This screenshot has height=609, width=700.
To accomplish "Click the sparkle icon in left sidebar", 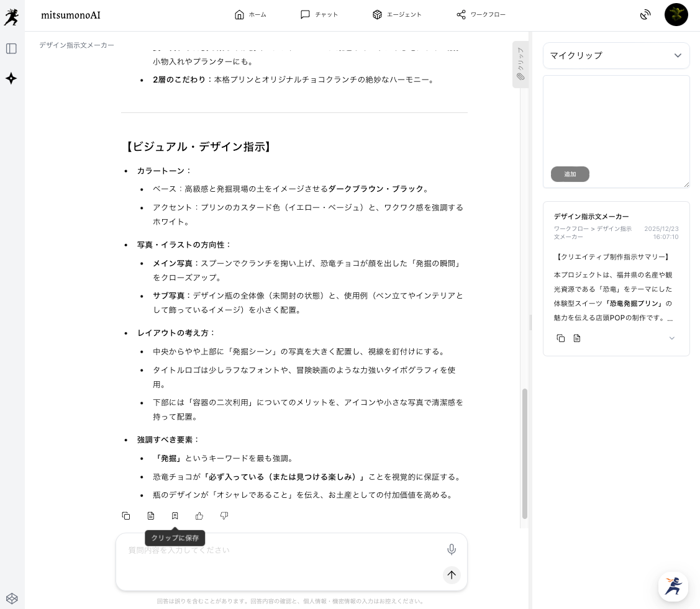I will 11,78.
